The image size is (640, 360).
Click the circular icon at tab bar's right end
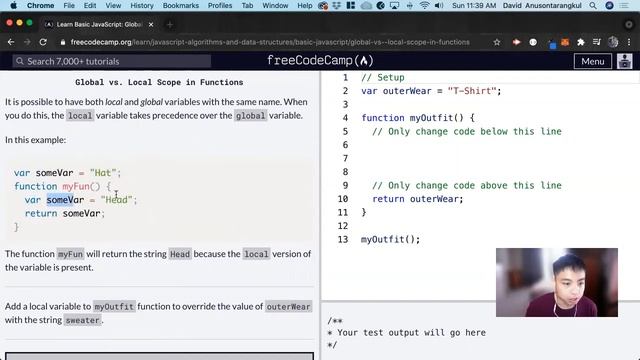tap(629, 24)
